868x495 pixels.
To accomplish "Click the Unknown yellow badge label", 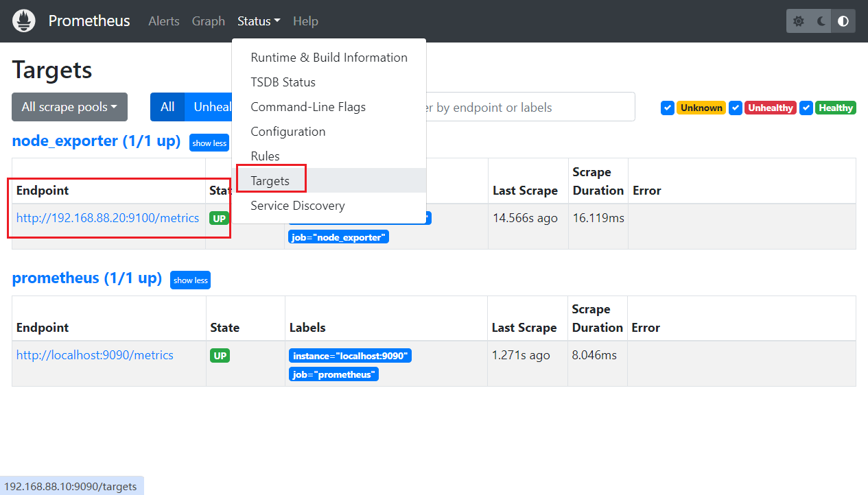I will (x=701, y=108).
